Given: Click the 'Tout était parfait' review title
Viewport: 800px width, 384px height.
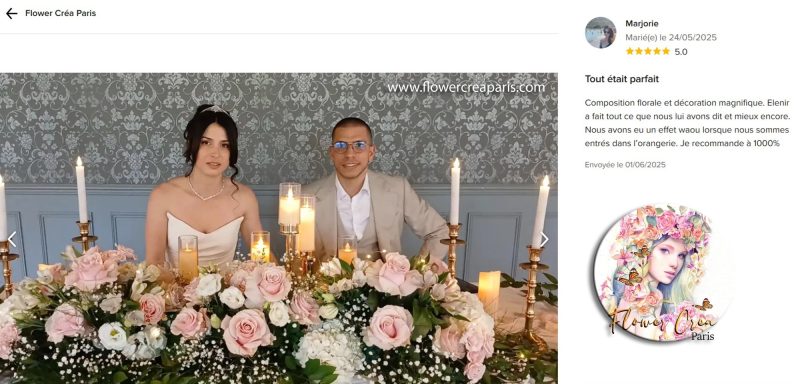Looking at the screenshot, I should tap(621, 79).
